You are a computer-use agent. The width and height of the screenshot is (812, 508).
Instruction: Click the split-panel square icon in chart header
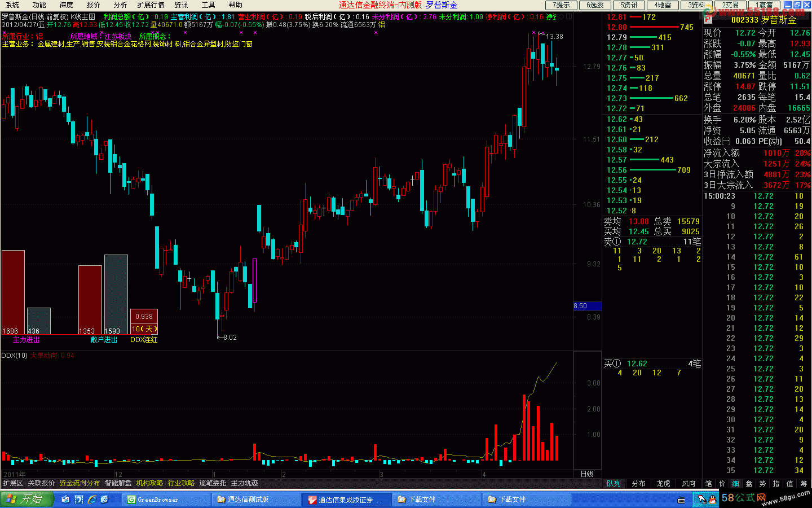568,17
